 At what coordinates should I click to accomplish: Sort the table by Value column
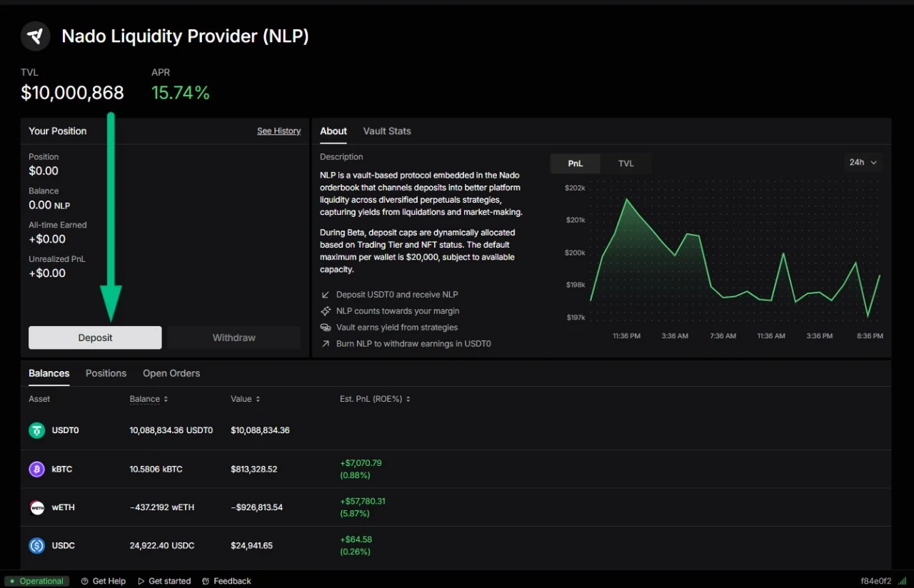(x=246, y=399)
